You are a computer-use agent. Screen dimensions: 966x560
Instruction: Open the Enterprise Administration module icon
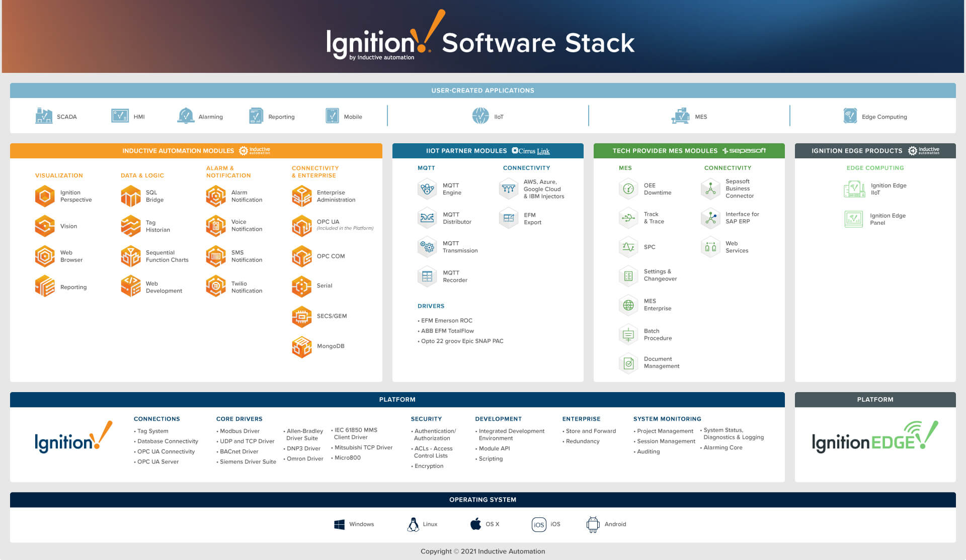point(302,196)
